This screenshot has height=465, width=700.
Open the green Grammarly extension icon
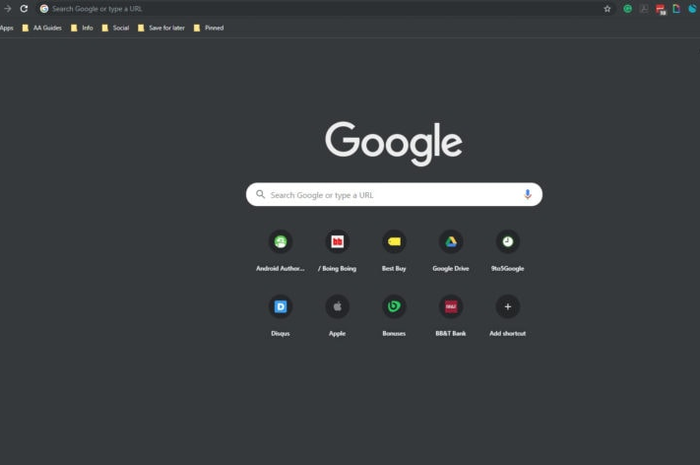pos(627,8)
